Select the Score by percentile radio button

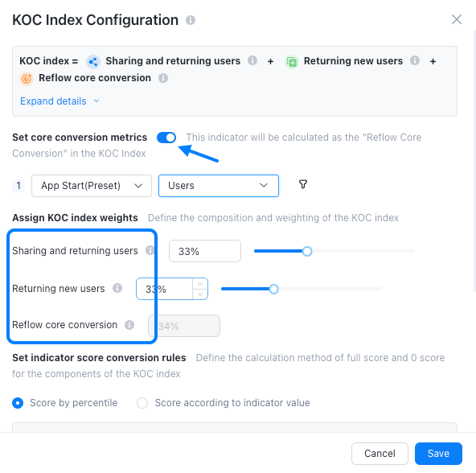tap(18, 403)
